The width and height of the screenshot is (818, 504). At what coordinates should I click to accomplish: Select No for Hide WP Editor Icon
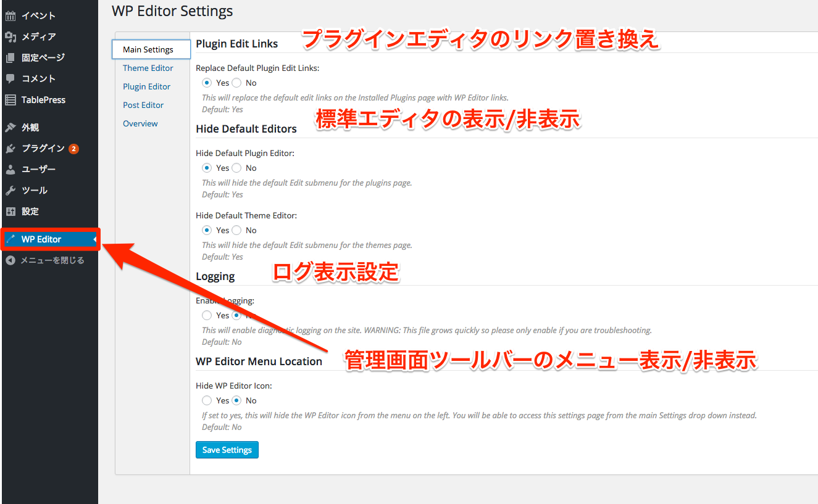click(236, 400)
